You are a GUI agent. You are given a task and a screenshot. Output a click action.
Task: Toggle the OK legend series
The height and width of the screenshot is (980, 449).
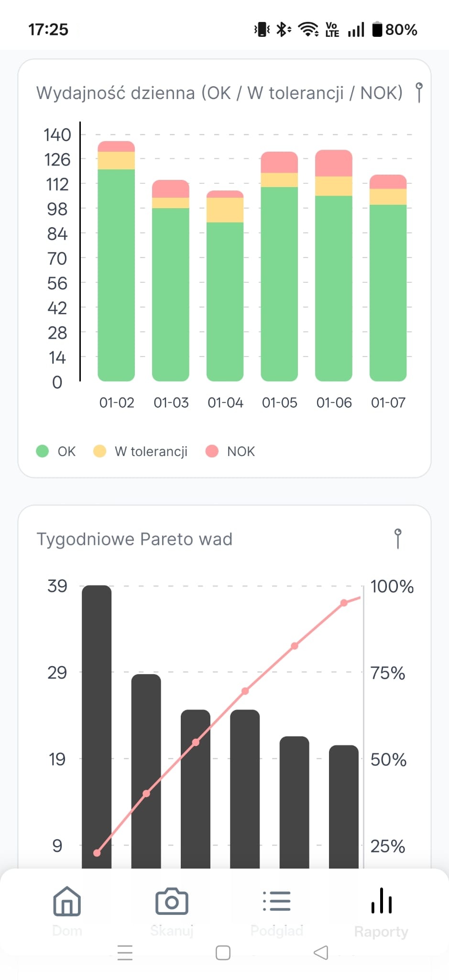tap(66, 451)
